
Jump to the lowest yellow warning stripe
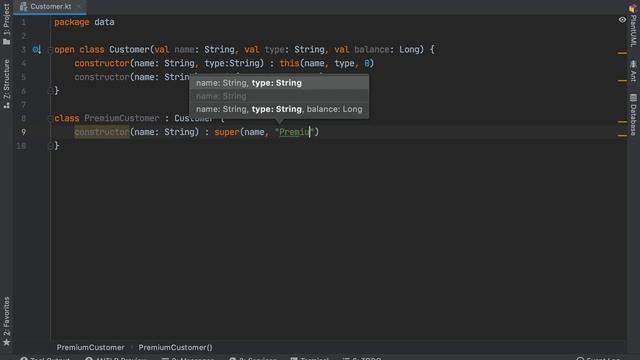(622, 136)
